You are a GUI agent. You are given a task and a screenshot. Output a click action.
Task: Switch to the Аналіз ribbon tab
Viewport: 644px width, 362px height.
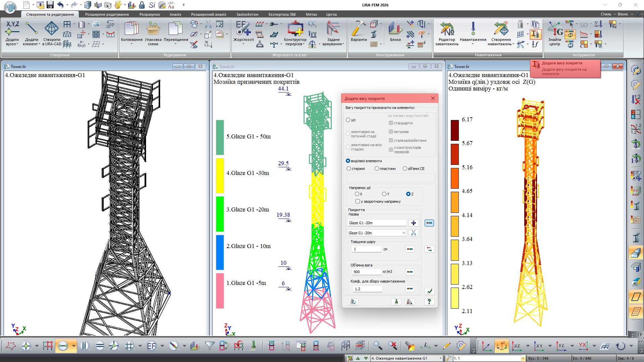pyautogui.click(x=175, y=14)
